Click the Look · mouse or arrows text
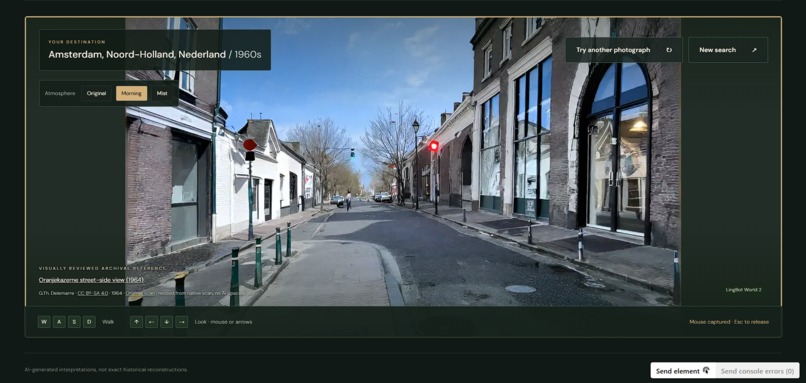The width and height of the screenshot is (806, 383). 224,322
